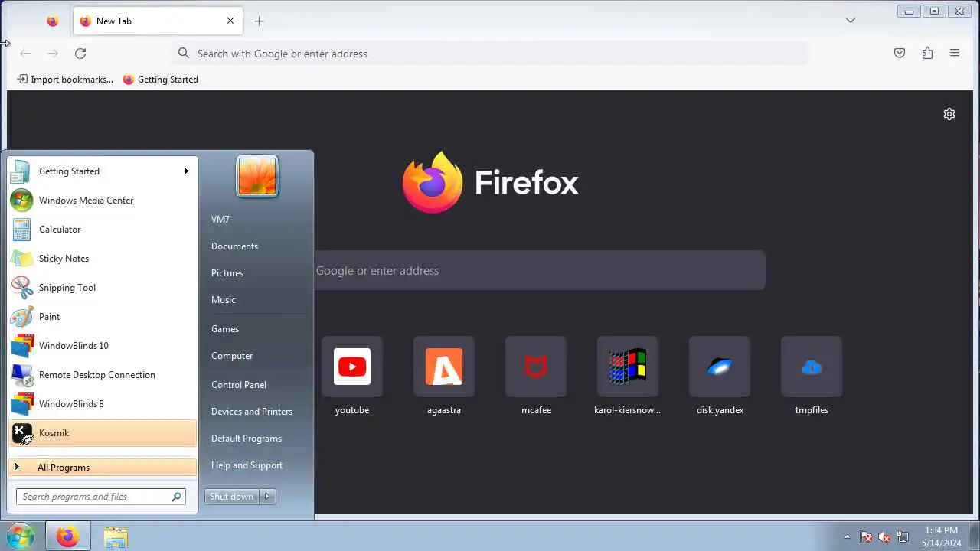Click the Firefox homepage search box

tap(539, 271)
